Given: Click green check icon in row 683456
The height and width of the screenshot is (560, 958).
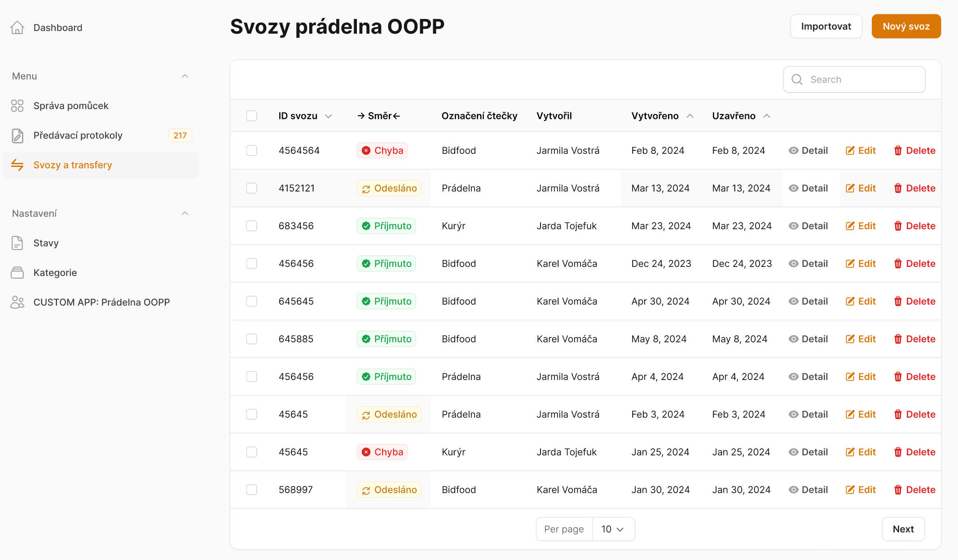Looking at the screenshot, I should point(366,226).
